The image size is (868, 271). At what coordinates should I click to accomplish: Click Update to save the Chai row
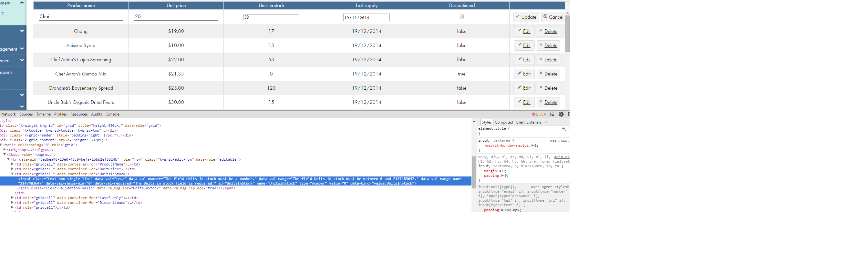pos(526,17)
